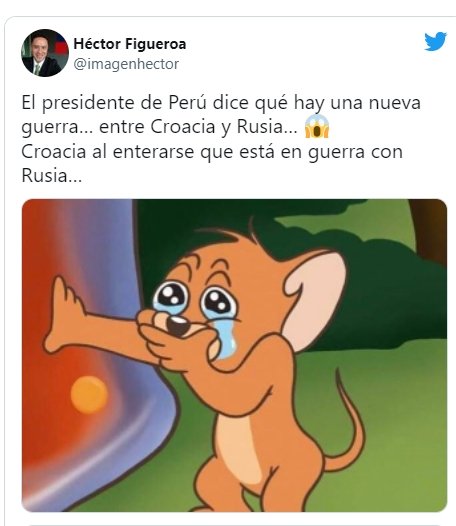This screenshot has width=456, height=526.
Task: Click the blue teardrop on Jerry's cheek
Action: tap(227, 339)
